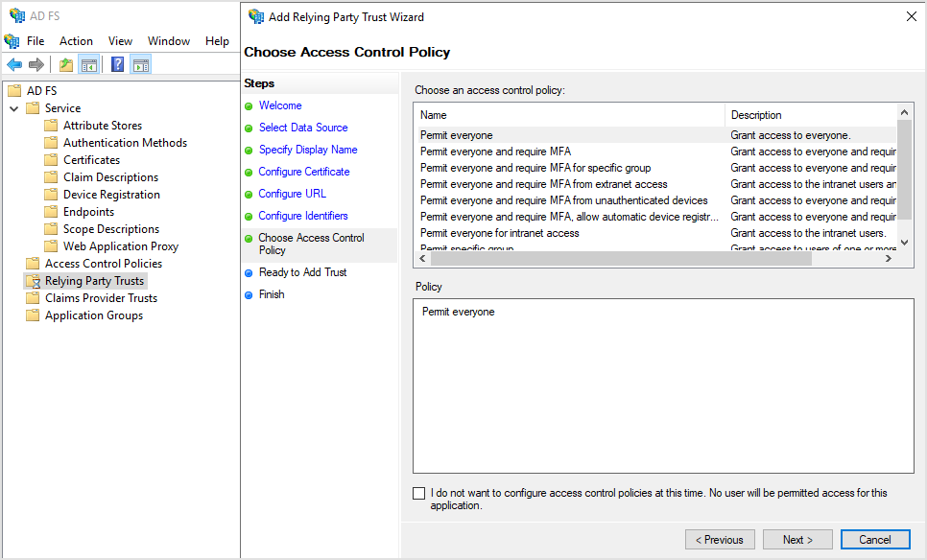Image resolution: width=927 pixels, height=560 pixels.
Task: Click the Back navigation arrow
Action: [13, 64]
